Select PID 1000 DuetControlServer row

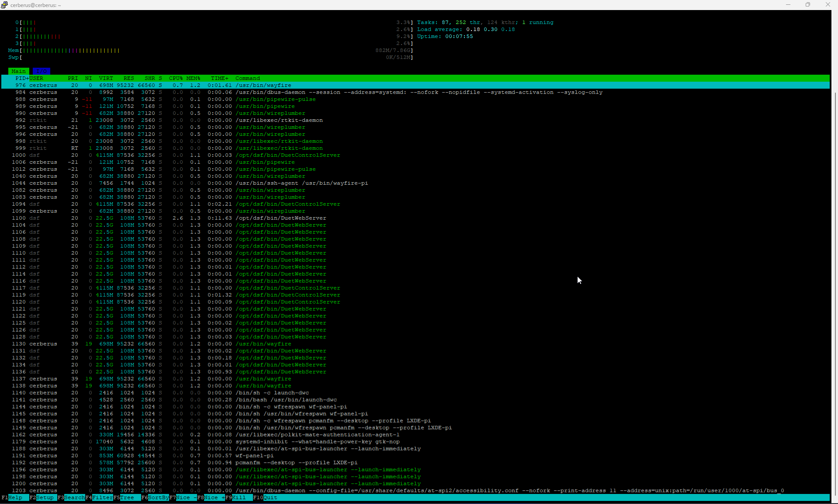tap(415, 155)
